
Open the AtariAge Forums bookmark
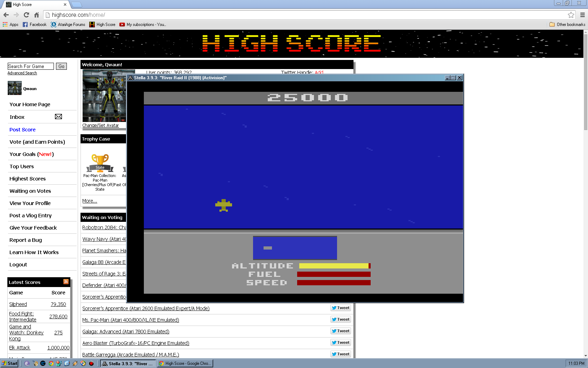tap(68, 25)
